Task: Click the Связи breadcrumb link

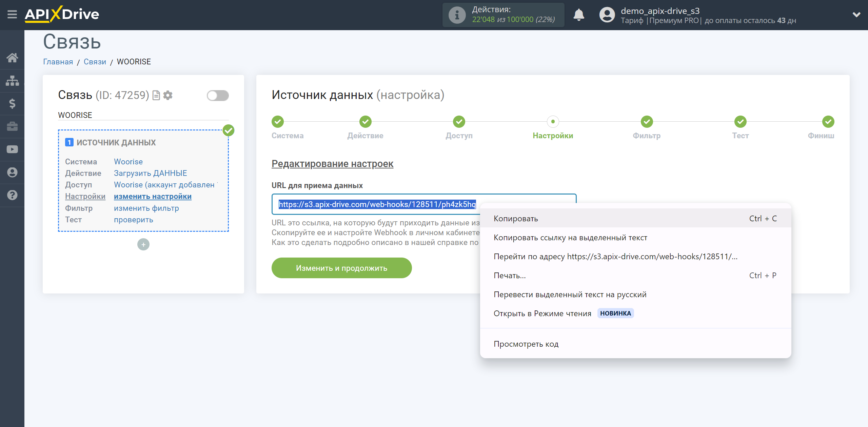Action: 95,62
